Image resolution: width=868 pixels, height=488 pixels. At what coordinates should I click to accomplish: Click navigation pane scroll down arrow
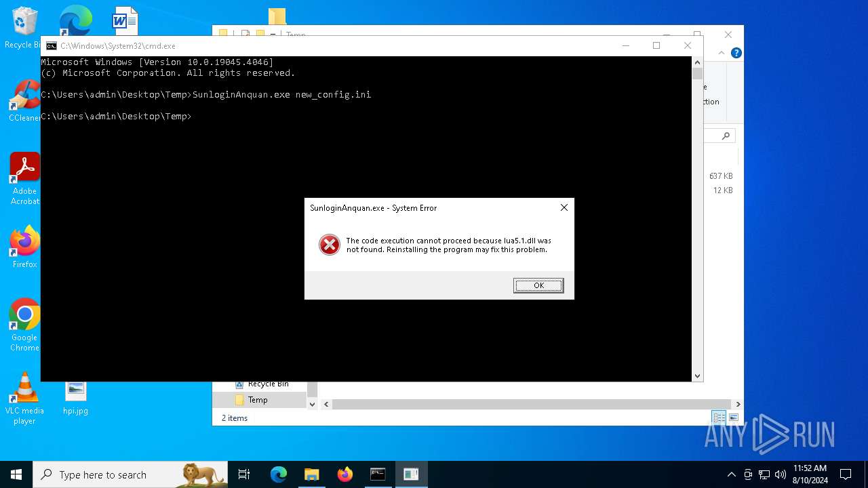(312, 404)
